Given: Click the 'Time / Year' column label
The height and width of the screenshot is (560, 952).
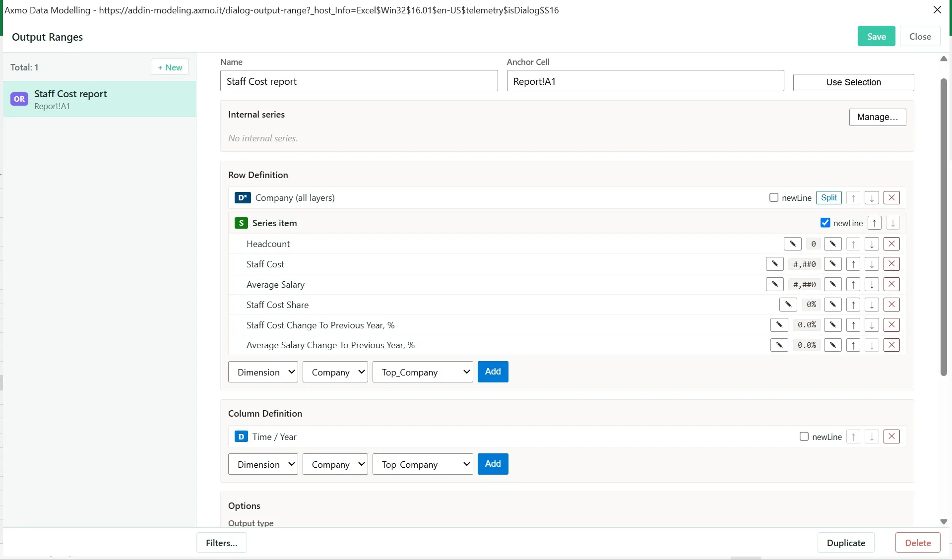Looking at the screenshot, I should click(x=274, y=437).
